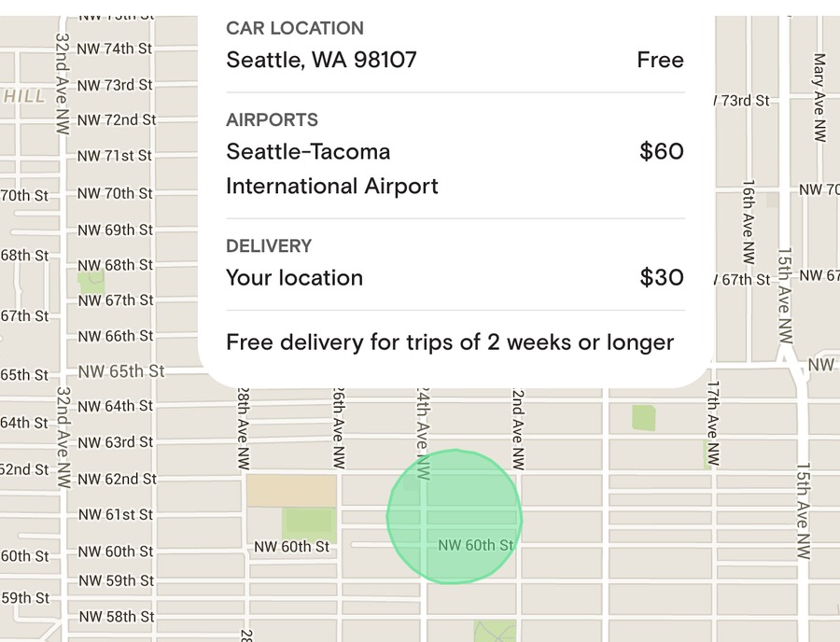
Task: Click the Mary Ave NW street label
Action: coord(819,97)
